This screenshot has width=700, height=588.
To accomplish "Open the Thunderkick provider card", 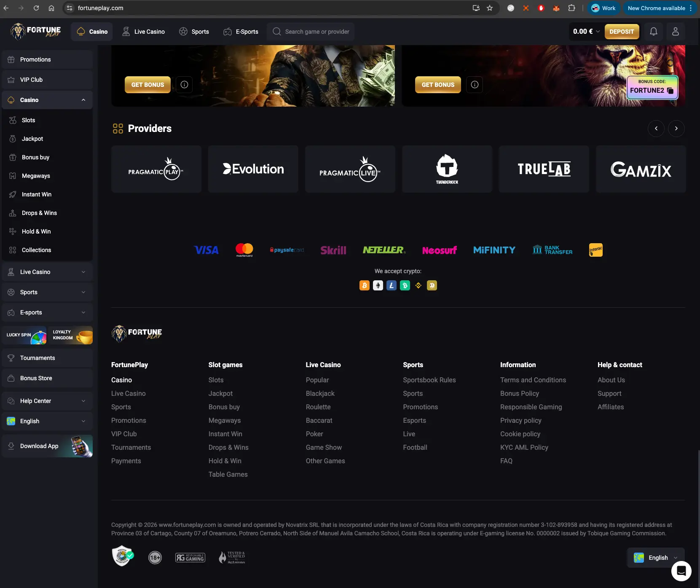I will point(447,169).
